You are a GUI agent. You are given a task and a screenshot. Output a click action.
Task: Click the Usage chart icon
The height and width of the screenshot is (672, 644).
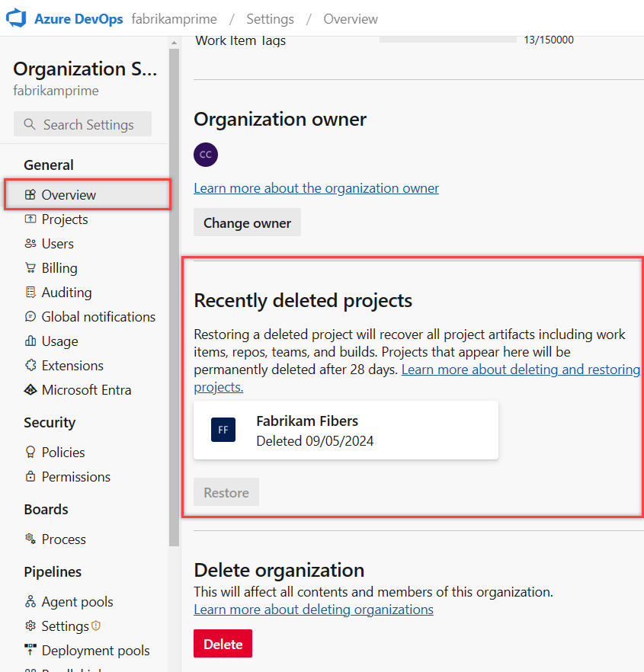[x=34, y=341]
